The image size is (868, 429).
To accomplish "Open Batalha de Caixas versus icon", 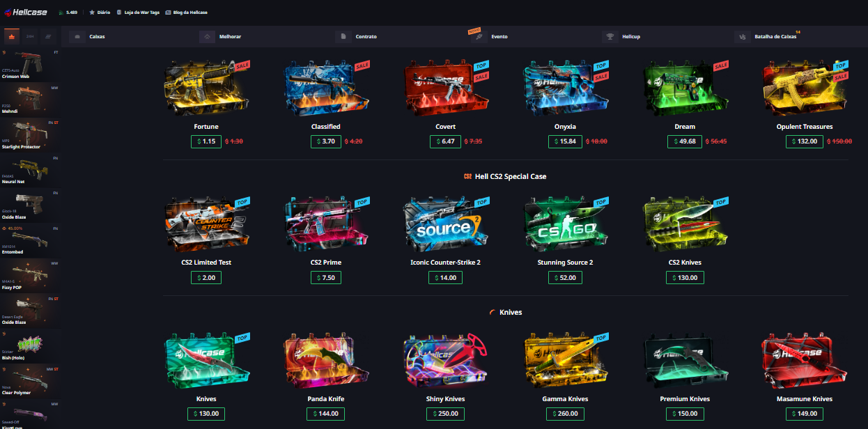I will (x=743, y=36).
